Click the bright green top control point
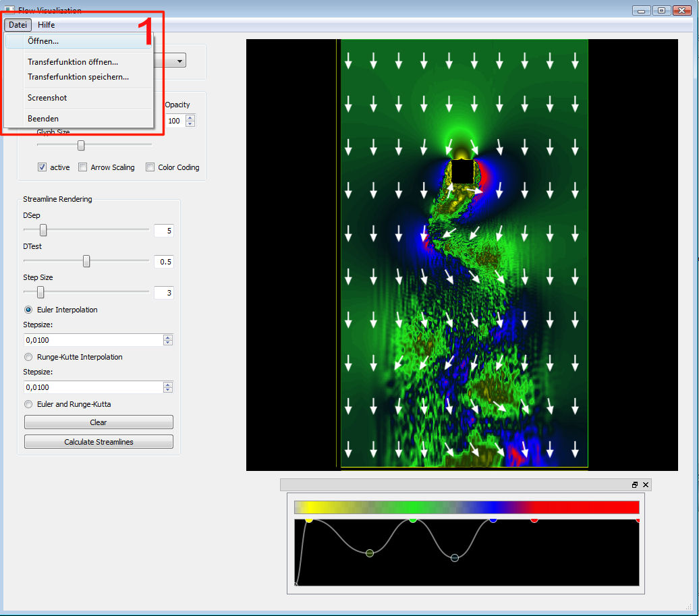 point(412,519)
